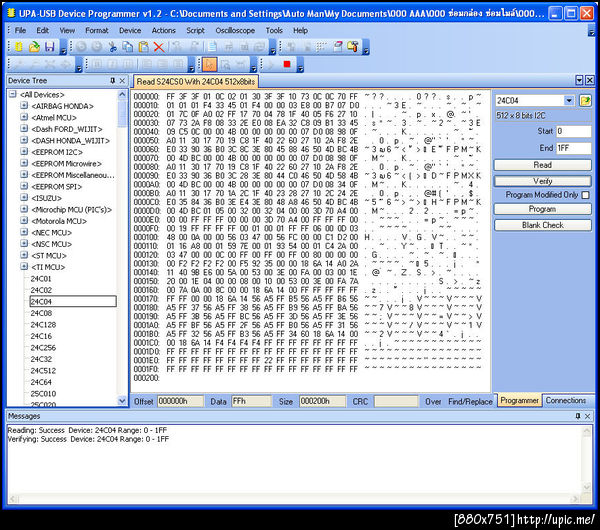Click the device tree scrollbar down arrow
The image size is (600, 530).
pos(122,401)
